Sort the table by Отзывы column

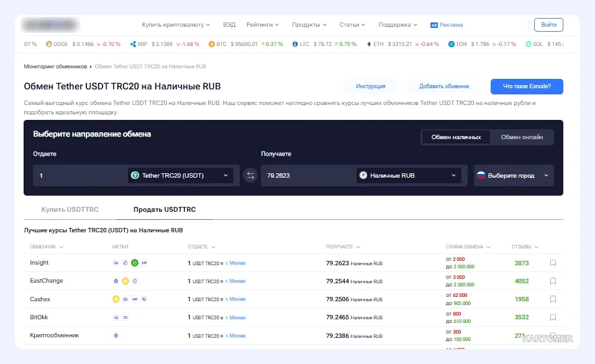(525, 247)
